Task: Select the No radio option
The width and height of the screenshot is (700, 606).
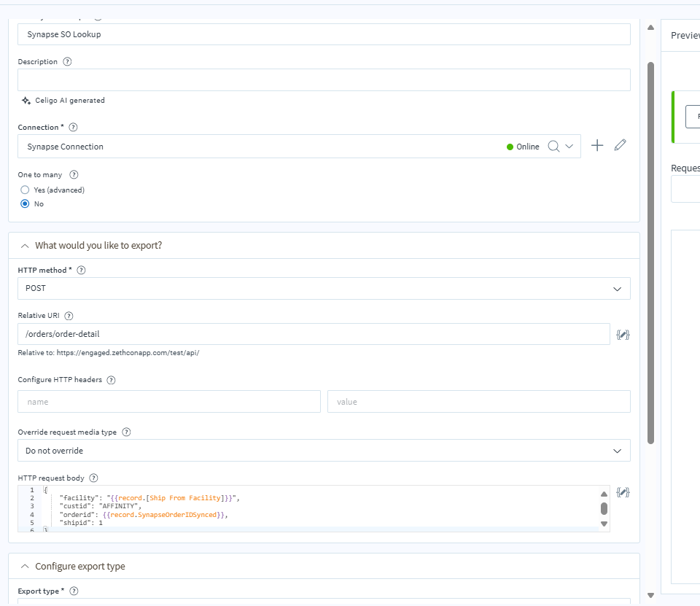Action: 25,204
